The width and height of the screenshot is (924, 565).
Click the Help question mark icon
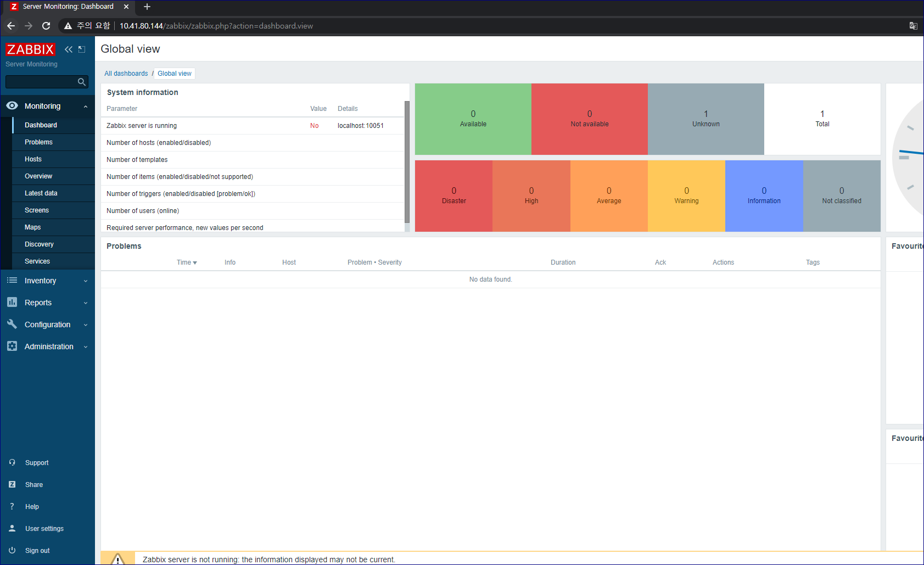click(12, 506)
